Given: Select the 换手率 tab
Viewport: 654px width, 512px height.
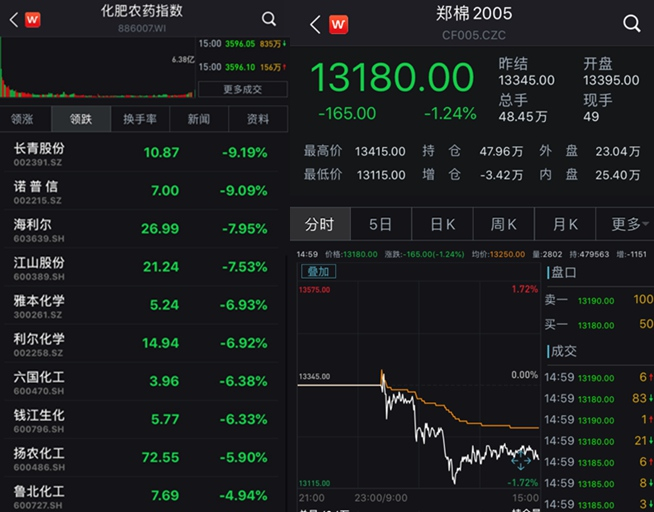Looking at the screenshot, I should click(139, 119).
